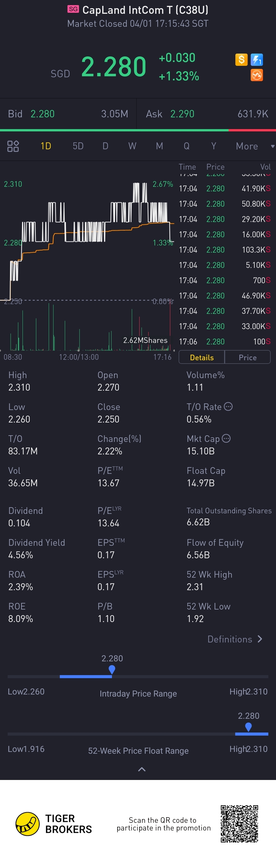Tap the volume bars showing 2.62MShares
276x868 pixels.
point(87,327)
